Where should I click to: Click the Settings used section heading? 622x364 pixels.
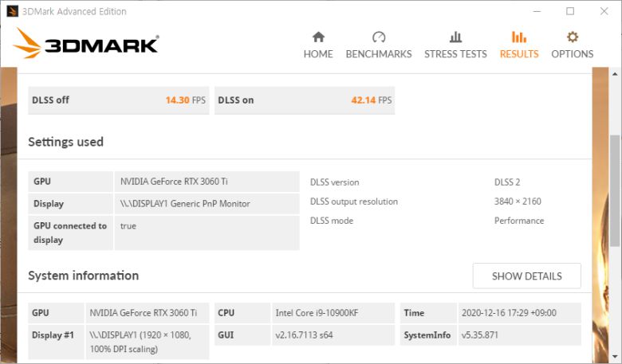coord(65,142)
